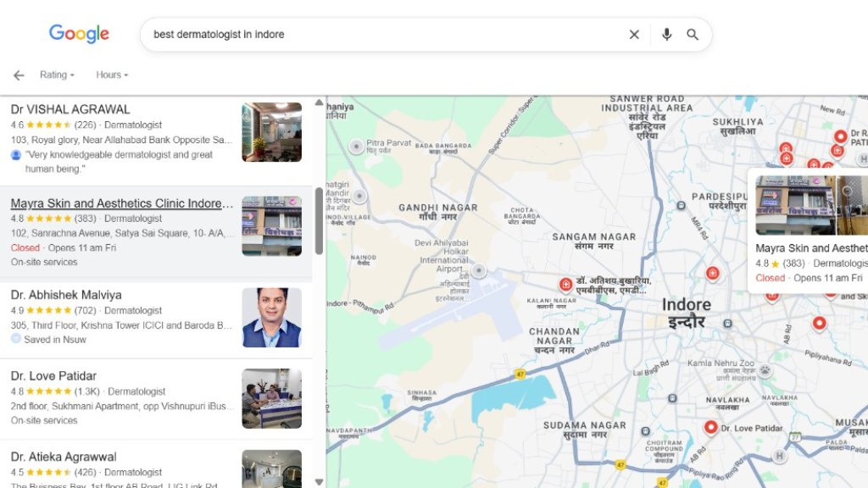Open Mayra Skin photo in map popup
868x488 pixels.
point(794,205)
